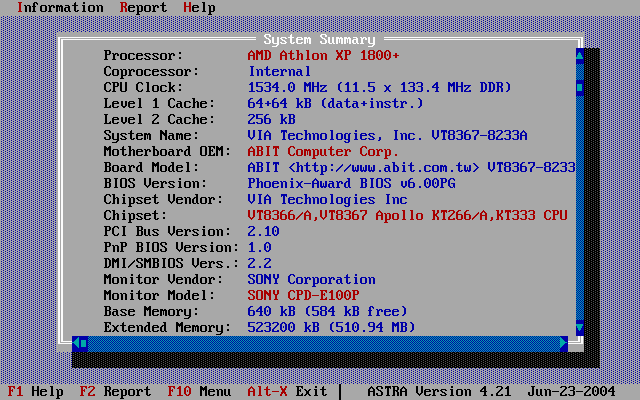640x400 pixels.
Task: Click F1 Help in status bar
Action: point(36,391)
